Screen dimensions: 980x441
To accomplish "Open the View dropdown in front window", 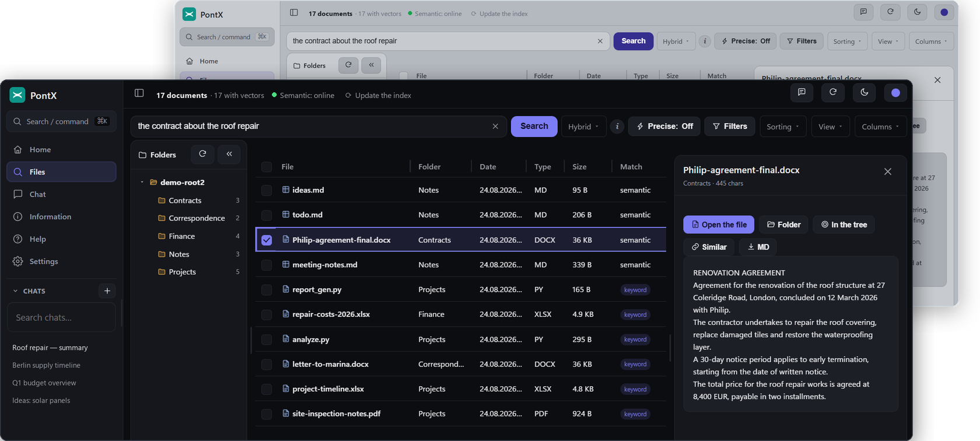I will pyautogui.click(x=831, y=127).
